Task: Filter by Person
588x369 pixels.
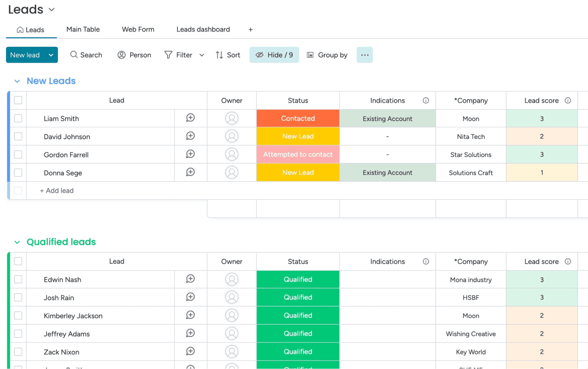Action: point(134,55)
